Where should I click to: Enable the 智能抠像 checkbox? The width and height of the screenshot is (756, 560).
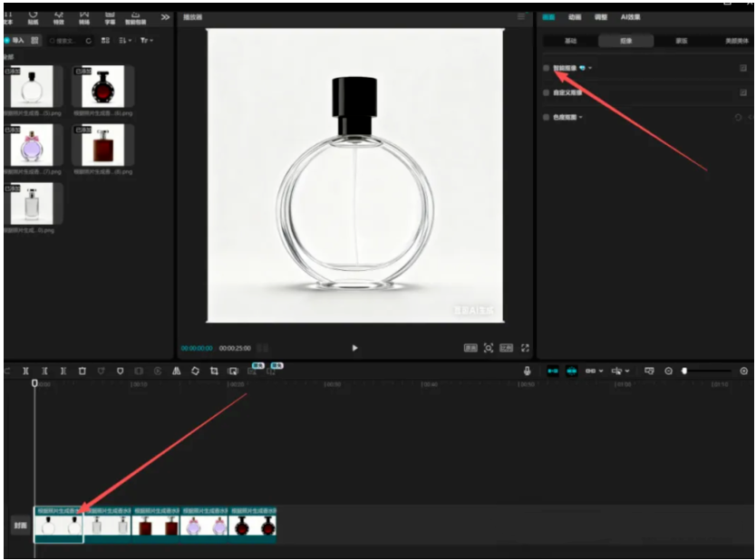(546, 68)
